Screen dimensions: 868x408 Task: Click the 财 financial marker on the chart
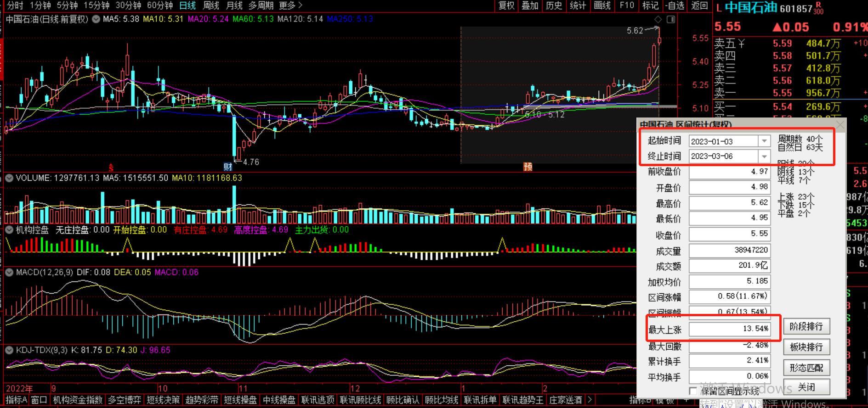pyautogui.click(x=228, y=167)
